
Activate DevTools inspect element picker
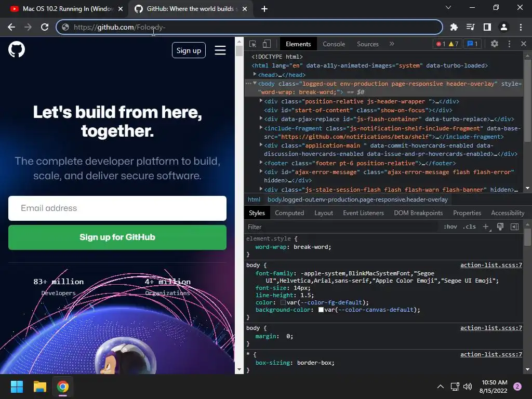[x=253, y=44]
